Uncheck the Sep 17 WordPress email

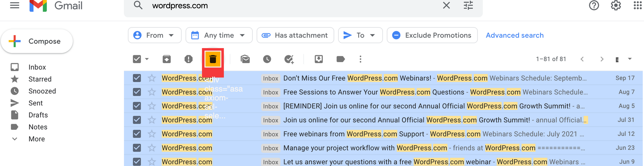137,78
